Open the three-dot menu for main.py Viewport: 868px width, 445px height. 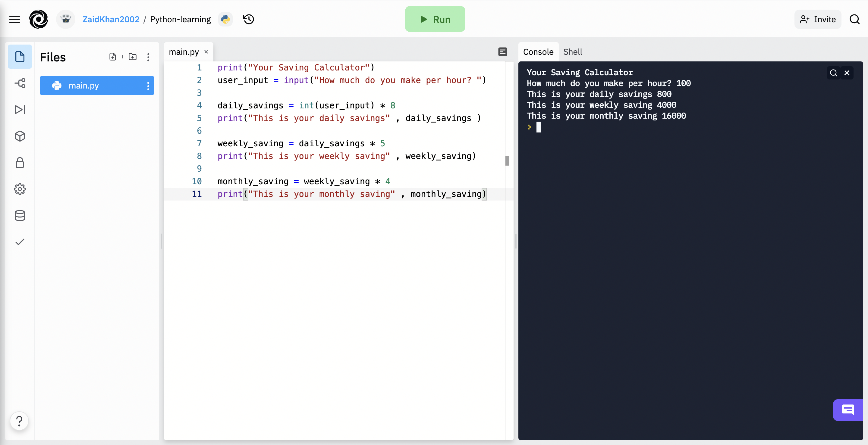pos(148,86)
